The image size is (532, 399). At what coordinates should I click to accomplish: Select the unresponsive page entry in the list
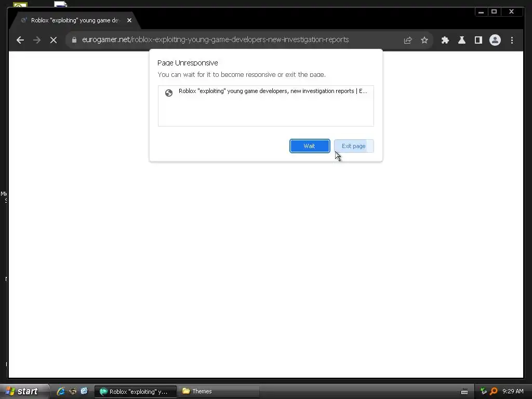tap(265, 91)
